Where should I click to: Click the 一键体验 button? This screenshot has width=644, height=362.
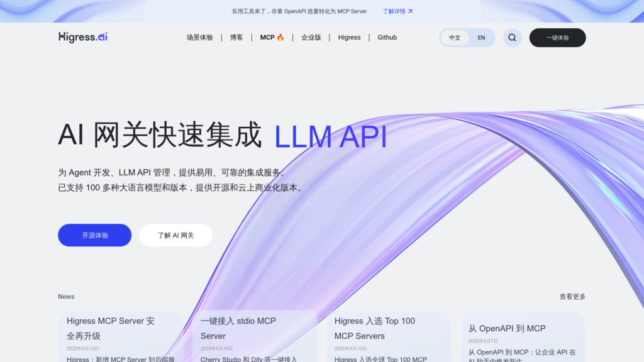557,38
